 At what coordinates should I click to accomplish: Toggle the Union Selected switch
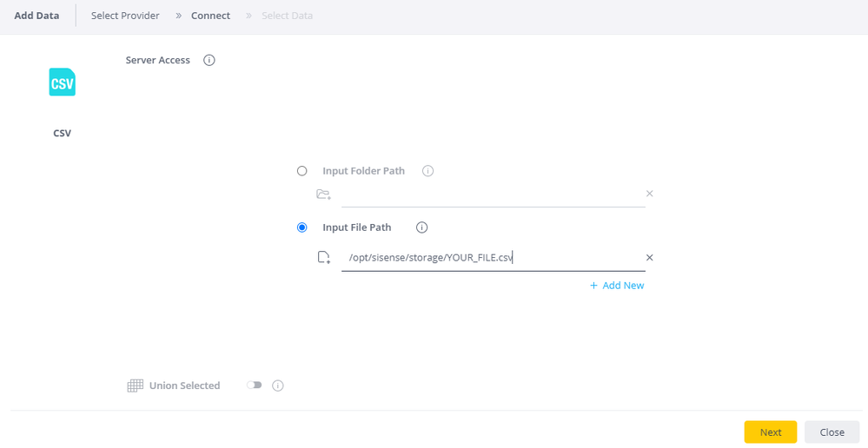tap(254, 385)
